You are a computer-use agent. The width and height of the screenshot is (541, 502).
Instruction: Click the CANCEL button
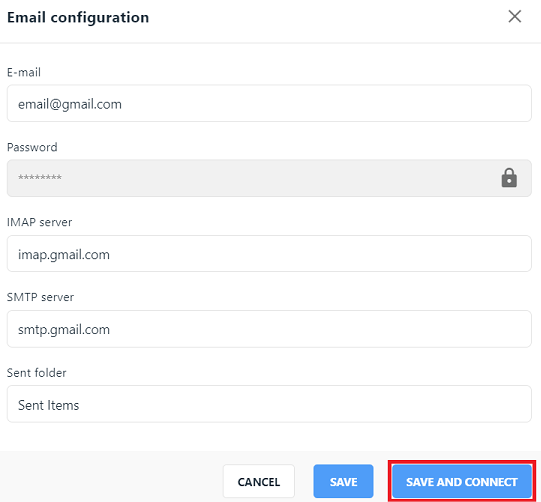(259, 481)
